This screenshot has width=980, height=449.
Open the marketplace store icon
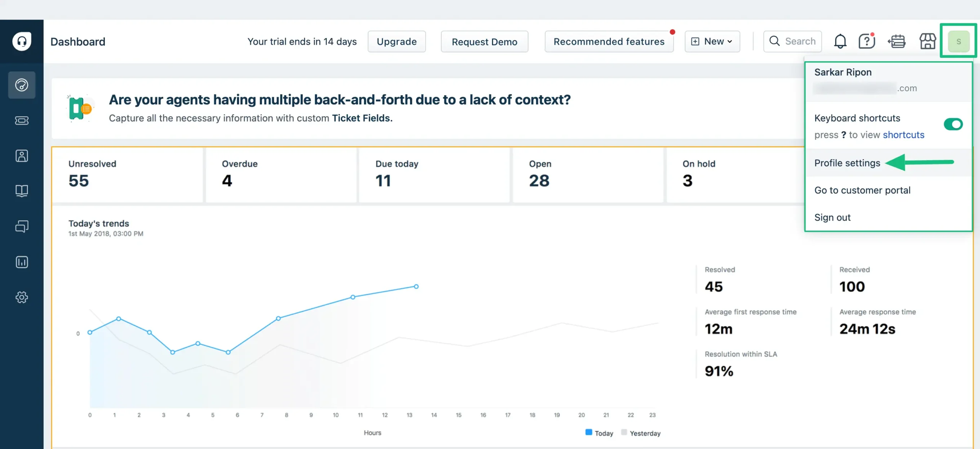coord(928,41)
